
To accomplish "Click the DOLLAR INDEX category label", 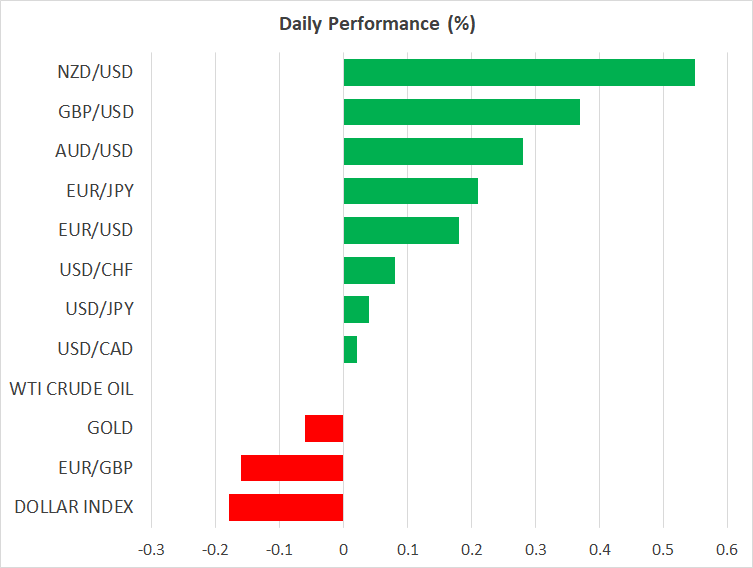I will (74, 507).
